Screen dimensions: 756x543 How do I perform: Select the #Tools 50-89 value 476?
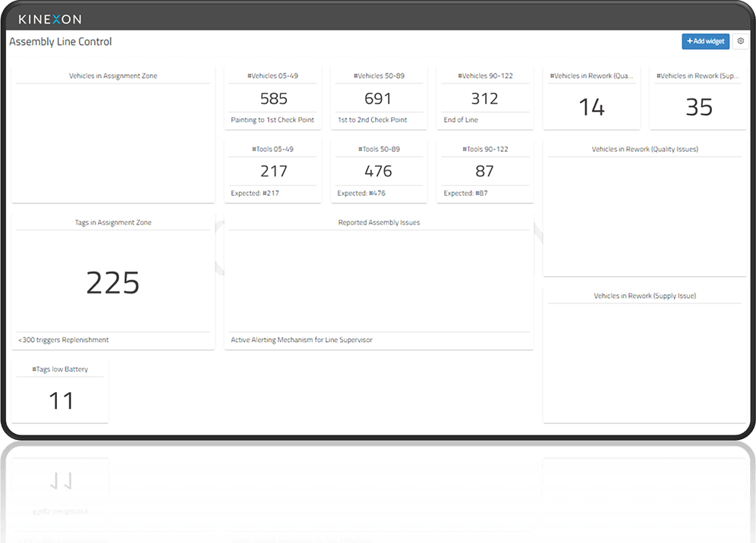click(x=378, y=171)
